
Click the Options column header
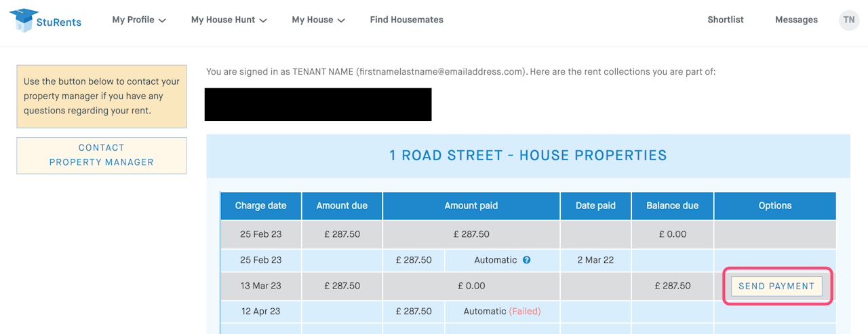(x=774, y=206)
